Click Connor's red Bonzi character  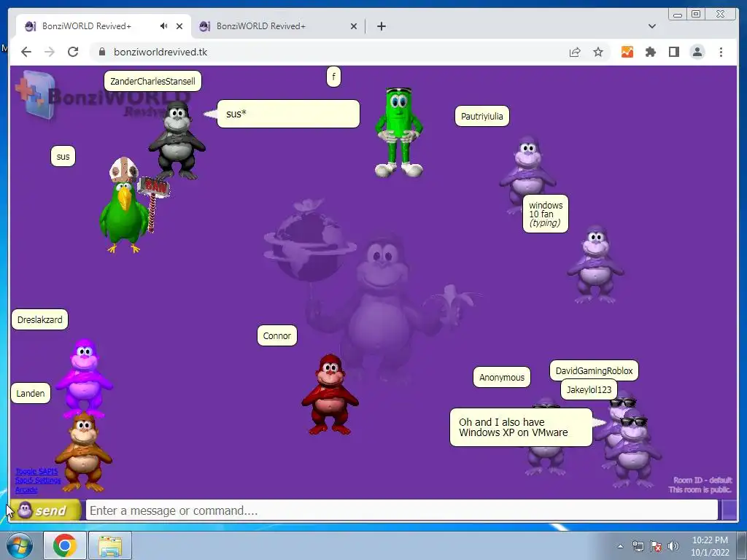(330, 394)
